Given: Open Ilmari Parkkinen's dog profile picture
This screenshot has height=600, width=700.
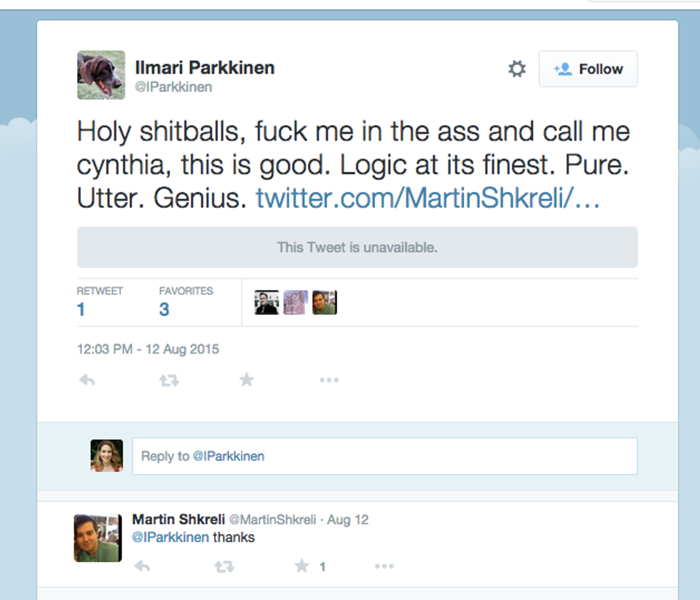Looking at the screenshot, I should pyautogui.click(x=101, y=75).
